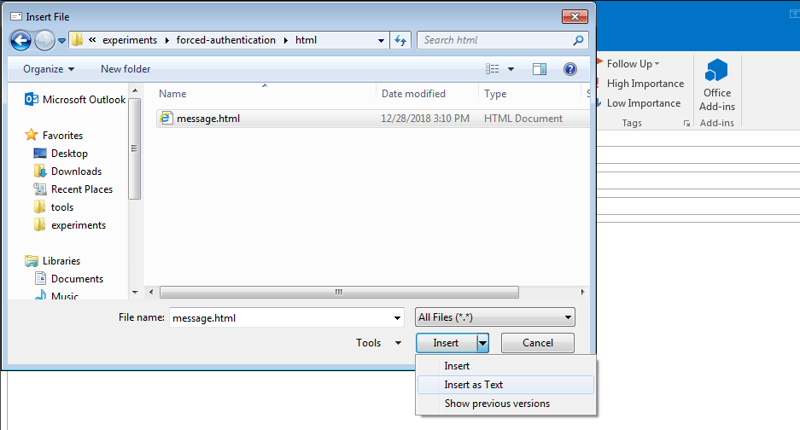Toggle High Importance in Outlook ribbon
This screenshot has height=430, width=800.
[x=645, y=83]
